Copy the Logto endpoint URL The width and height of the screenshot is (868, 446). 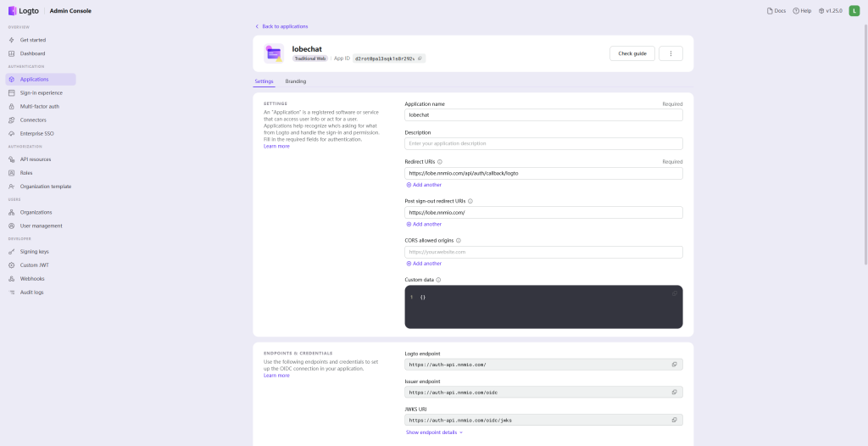674,364
